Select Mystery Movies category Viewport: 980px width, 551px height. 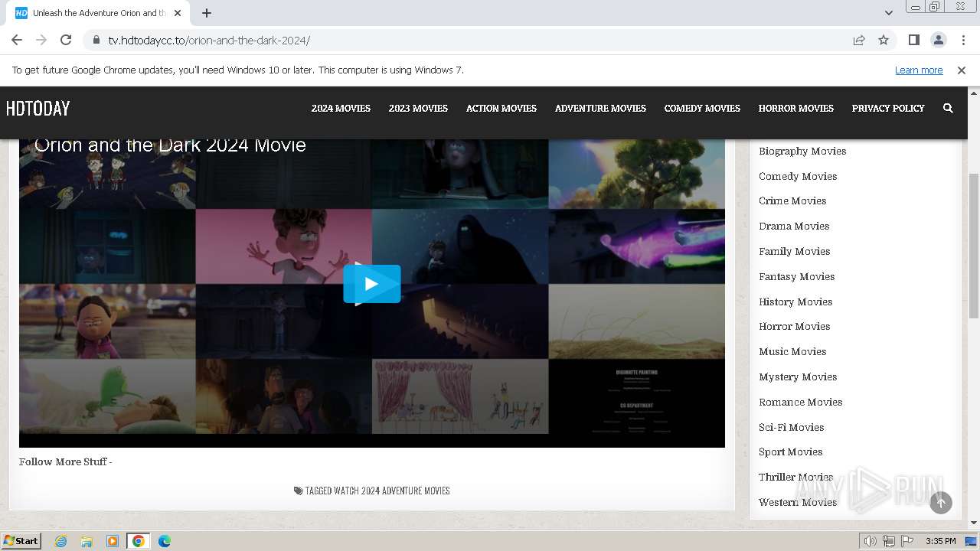click(798, 377)
